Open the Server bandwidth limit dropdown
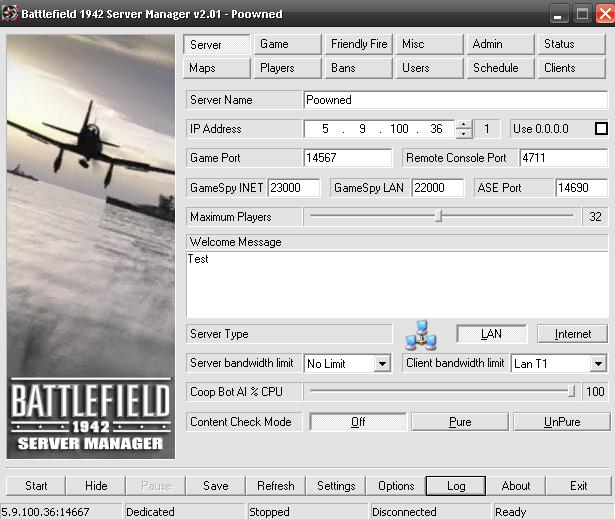The height and width of the screenshot is (519, 615). click(x=382, y=364)
